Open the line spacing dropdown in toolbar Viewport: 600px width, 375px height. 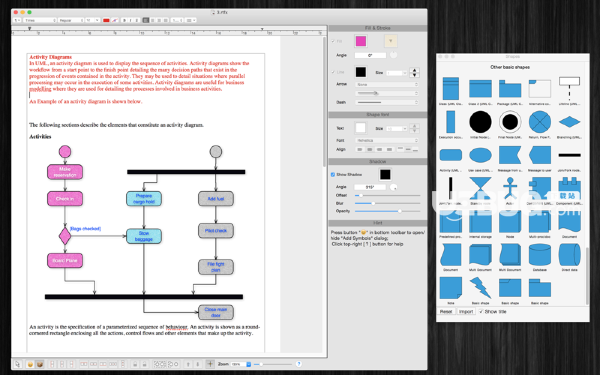pos(177,20)
